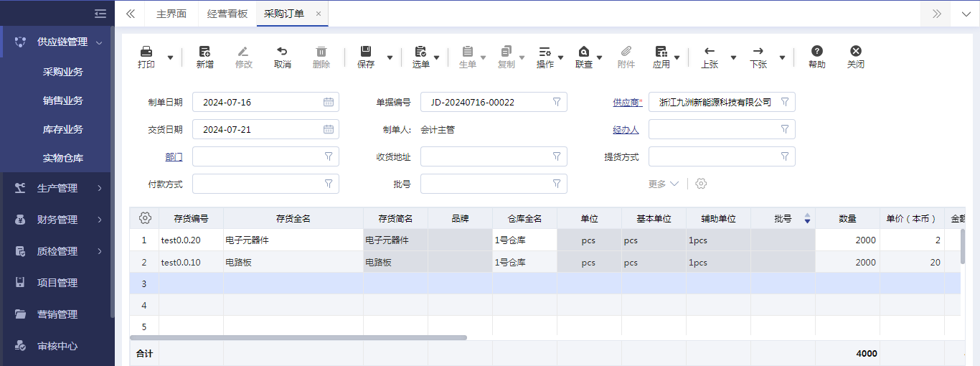Click the Cancel (取消) undo icon

click(x=282, y=52)
